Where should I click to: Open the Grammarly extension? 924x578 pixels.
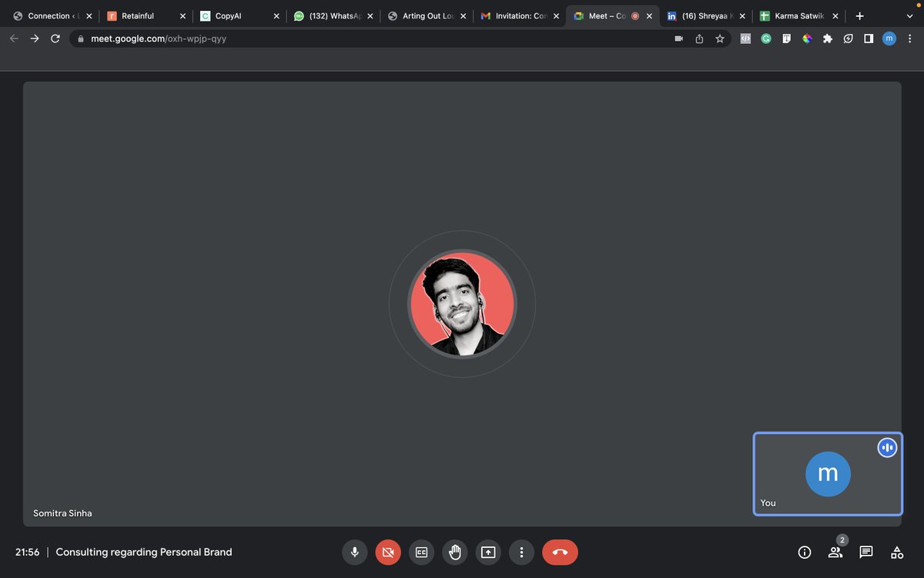pyautogui.click(x=766, y=39)
